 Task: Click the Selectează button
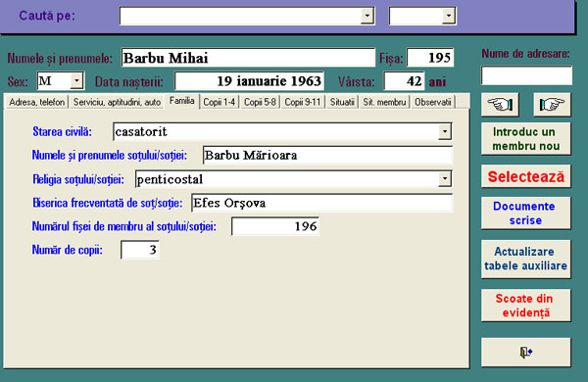point(525,176)
